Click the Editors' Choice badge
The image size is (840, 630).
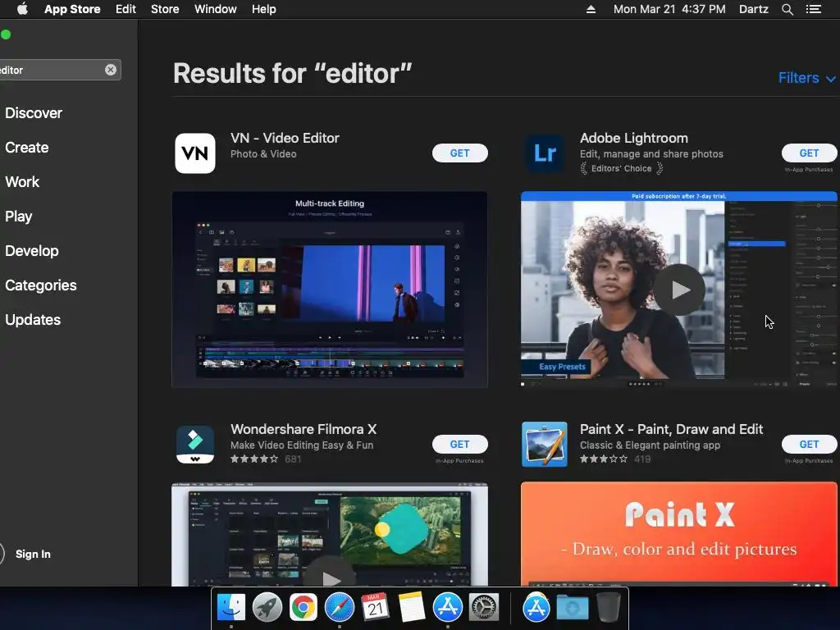pyautogui.click(x=622, y=168)
